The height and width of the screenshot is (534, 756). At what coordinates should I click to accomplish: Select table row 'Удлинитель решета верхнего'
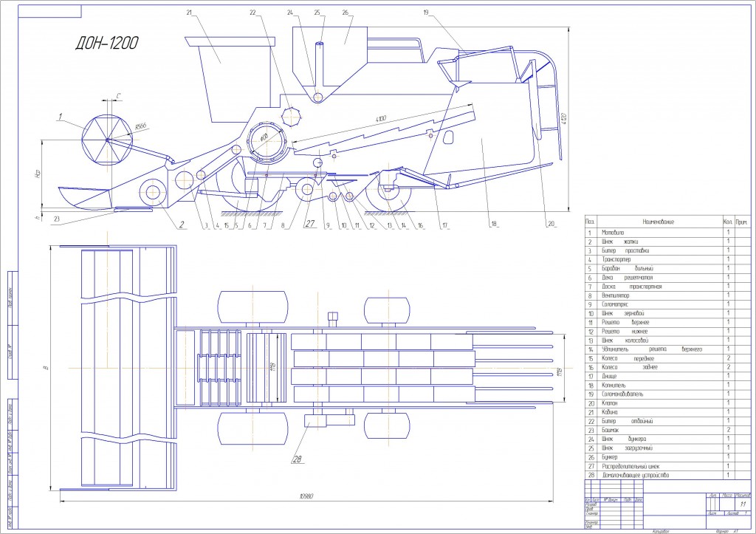point(667,349)
